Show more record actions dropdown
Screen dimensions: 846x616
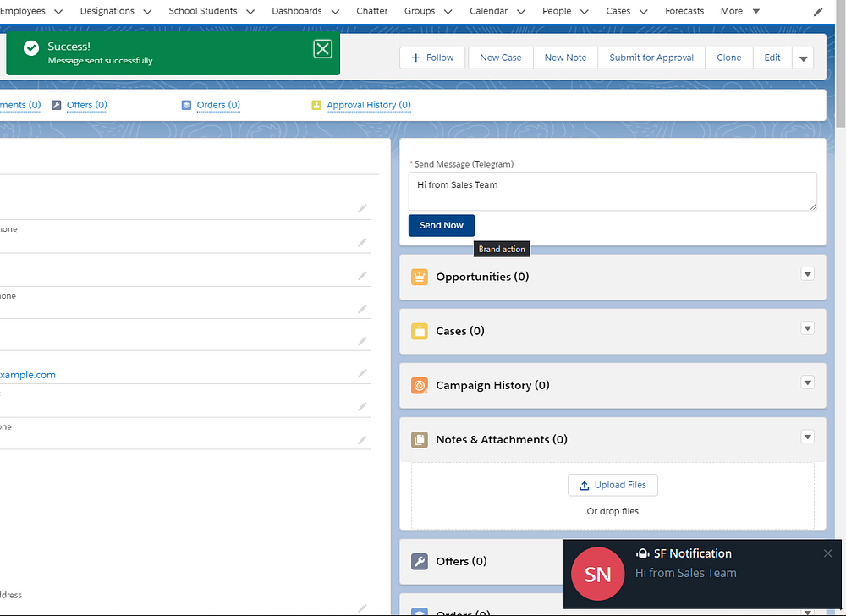pyautogui.click(x=803, y=58)
